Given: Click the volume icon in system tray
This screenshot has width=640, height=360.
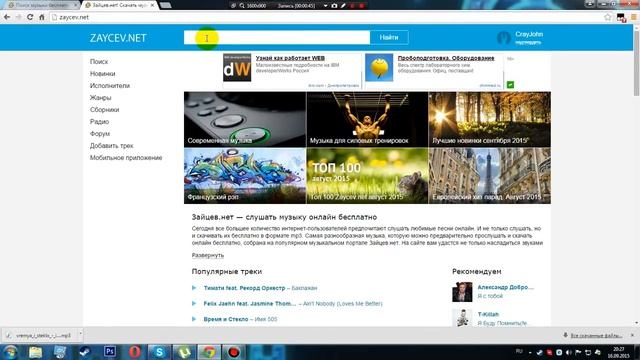Looking at the screenshot, I should coord(569,352).
